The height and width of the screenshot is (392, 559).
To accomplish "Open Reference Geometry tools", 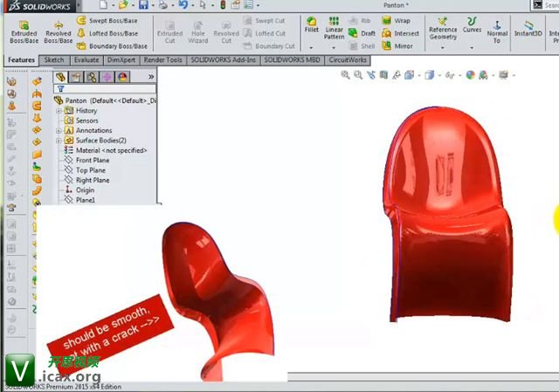I will (443, 29).
